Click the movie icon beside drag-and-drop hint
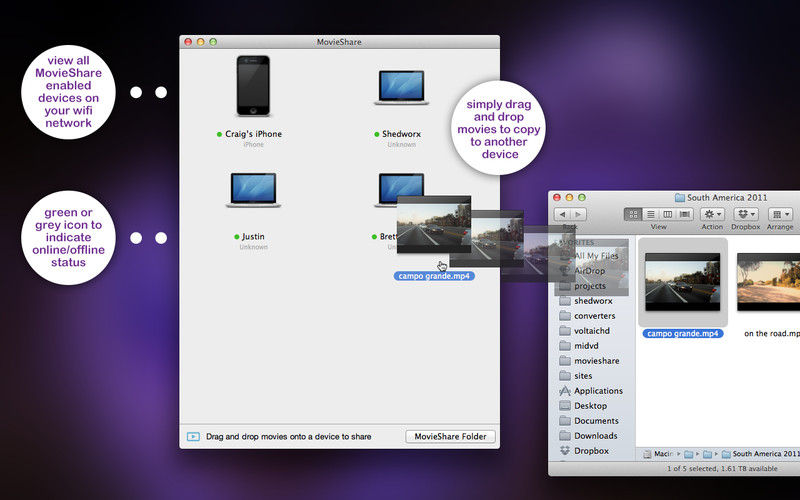The height and width of the screenshot is (500, 800). click(193, 437)
